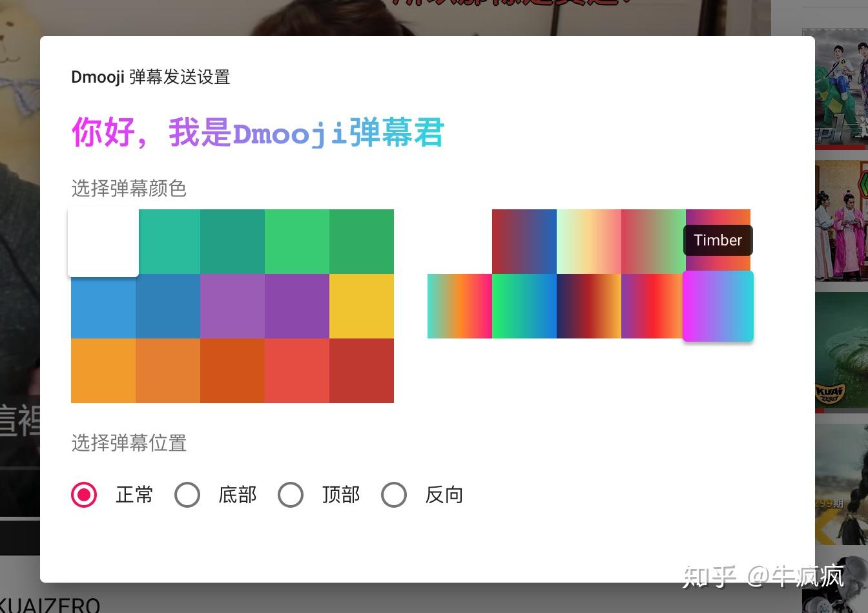
Task: Select the 反向 position radio button
Action: coord(394,495)
